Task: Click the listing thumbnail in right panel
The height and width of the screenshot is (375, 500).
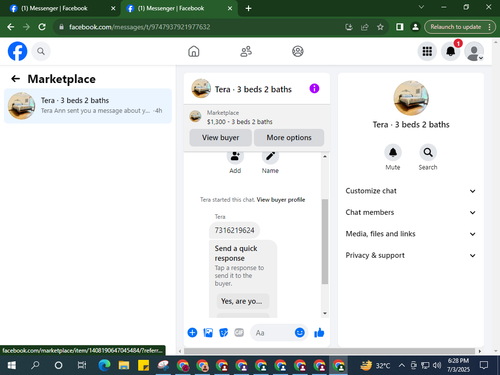Action: pyautogui.click(x=411, y=98)
